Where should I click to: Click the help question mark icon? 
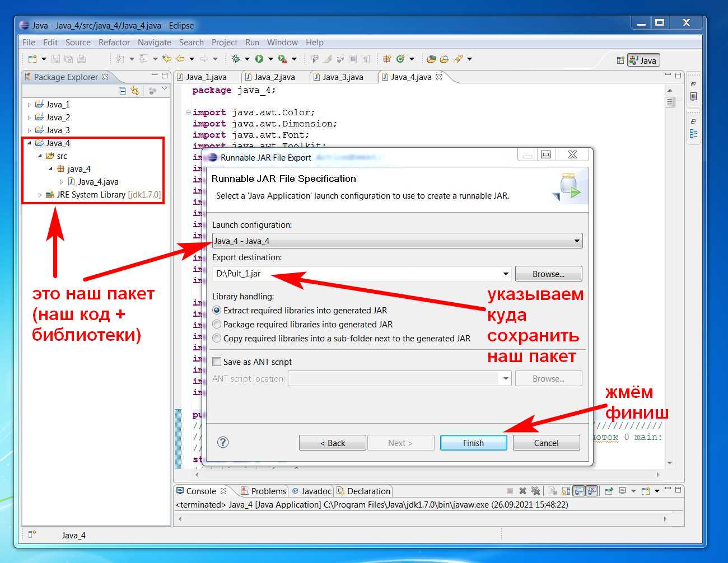(x=223, y=442)
